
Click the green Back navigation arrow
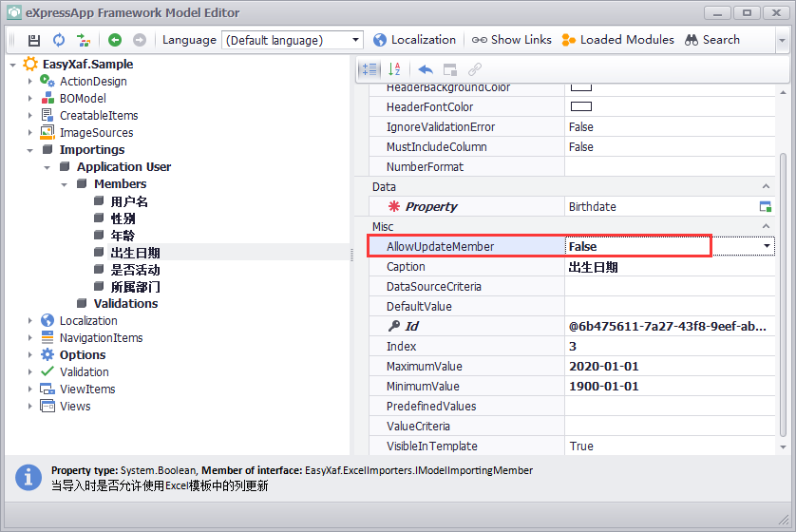115,40
